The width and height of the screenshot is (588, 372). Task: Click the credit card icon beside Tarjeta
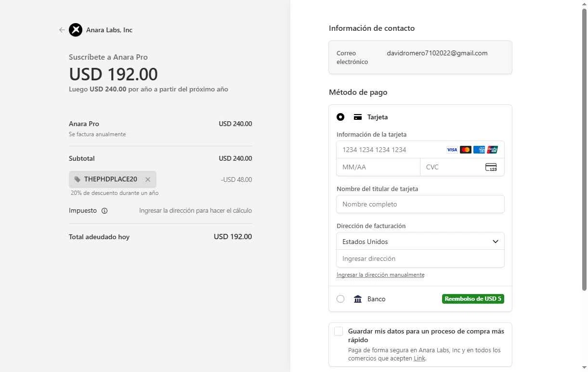point(358,117)
